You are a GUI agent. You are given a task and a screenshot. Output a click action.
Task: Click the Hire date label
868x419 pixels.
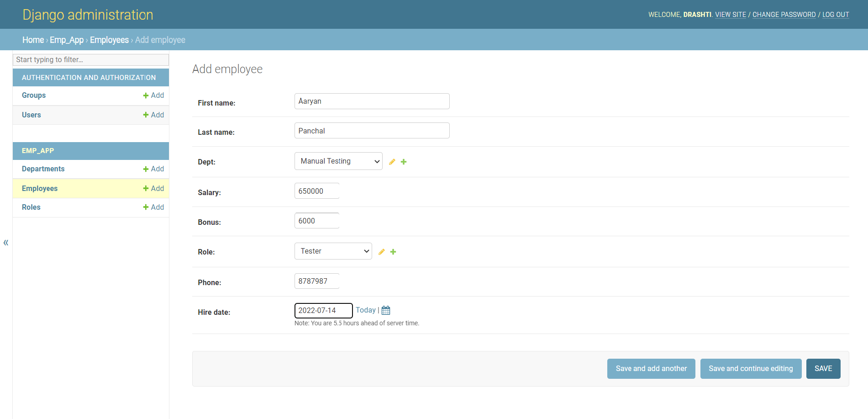tap(214, 313)
